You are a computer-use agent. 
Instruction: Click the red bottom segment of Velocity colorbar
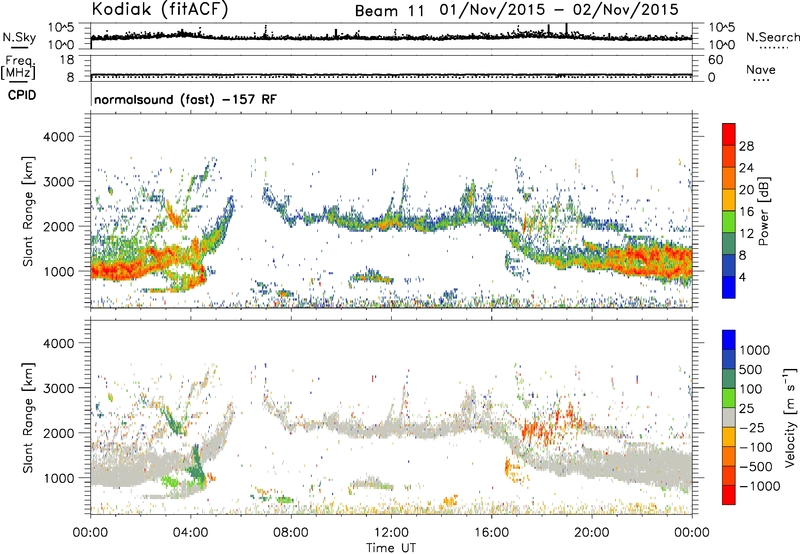(729, 495)
